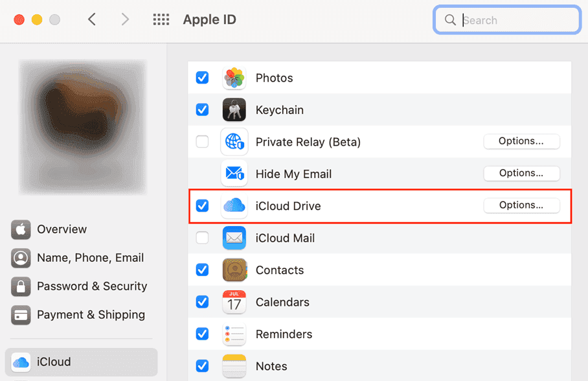Go forward with the right arrow

tap(125, 19)
